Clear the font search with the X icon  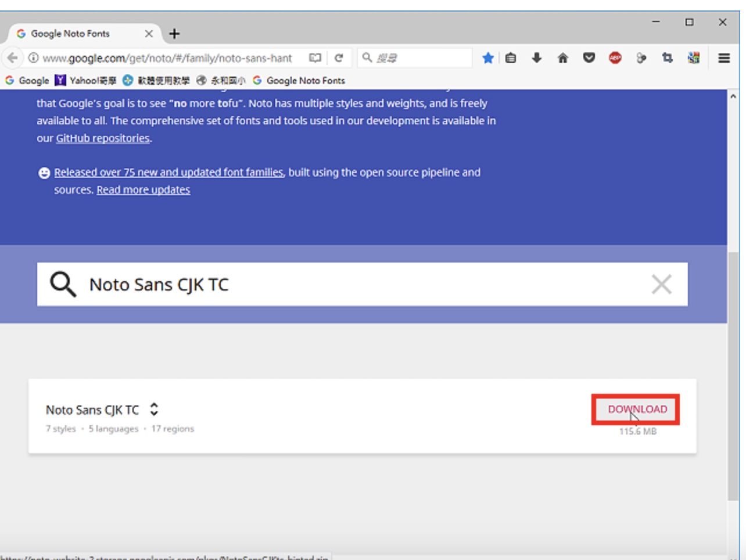(x=661, y=285)
